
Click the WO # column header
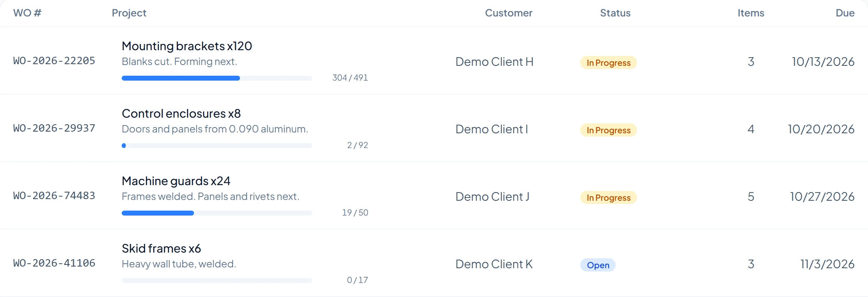[x=27, y=13]
